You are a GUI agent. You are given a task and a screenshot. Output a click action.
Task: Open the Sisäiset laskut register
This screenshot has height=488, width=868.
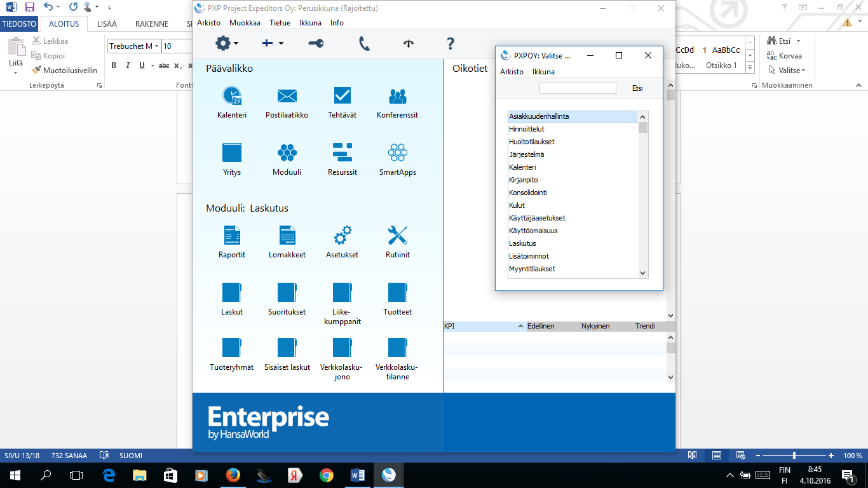(x=287, y=348)
